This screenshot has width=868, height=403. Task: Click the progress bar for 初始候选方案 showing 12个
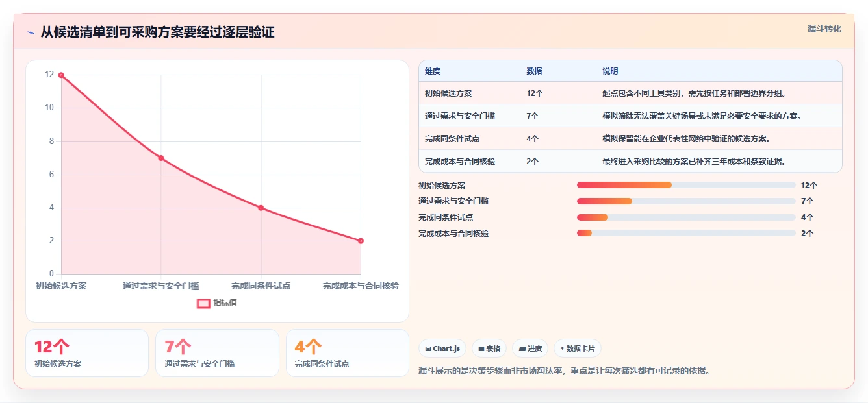click(x=686, y=185)
